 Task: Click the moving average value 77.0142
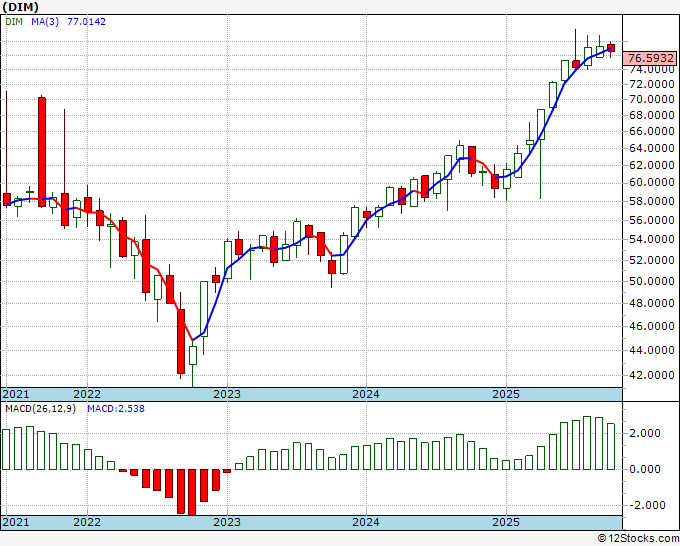(x=86, y=22)
